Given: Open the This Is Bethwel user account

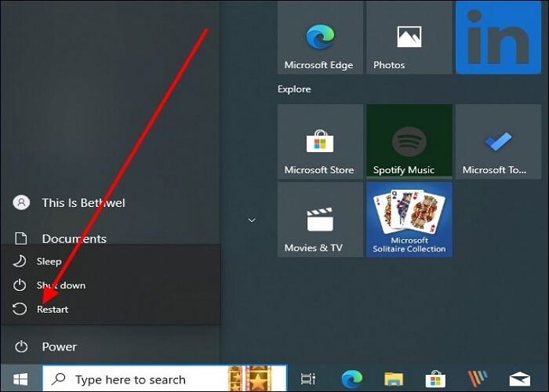Looking at the screenshot, I should 111,202.
